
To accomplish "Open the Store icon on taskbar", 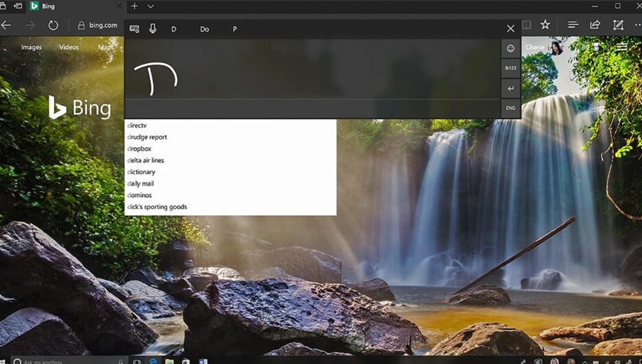I will [186, 361].
